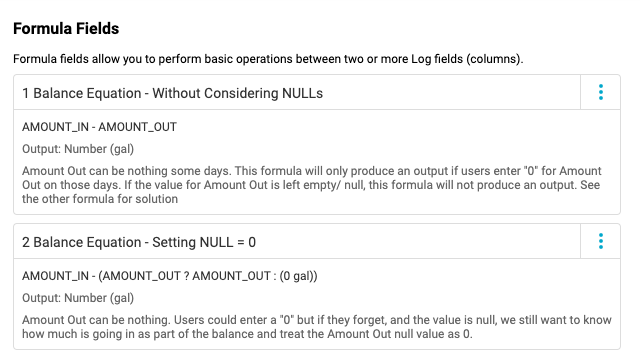640x361 pixels.
Task: Click the ternary formula with '(0 gal)'
Action: point(169,276)
